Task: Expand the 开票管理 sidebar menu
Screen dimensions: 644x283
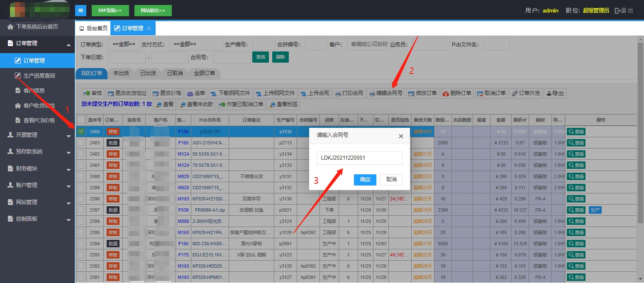Action: (x=37, y=135)
